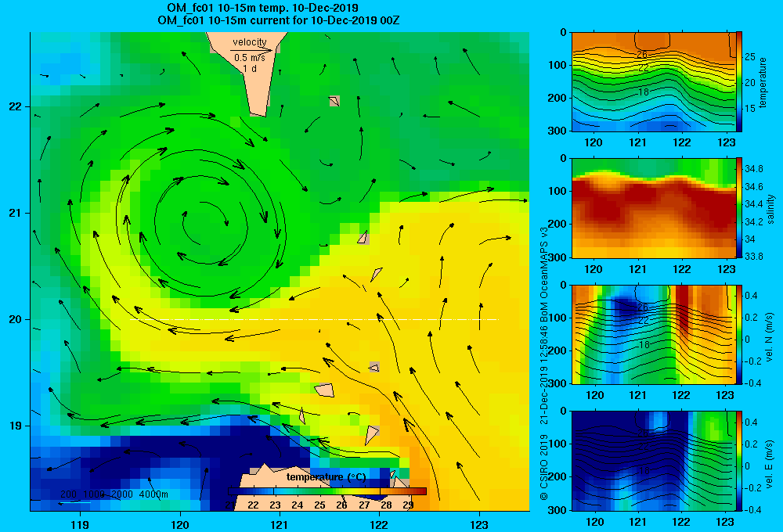Click latitude label 21 on main map axis

click(16, 213)
